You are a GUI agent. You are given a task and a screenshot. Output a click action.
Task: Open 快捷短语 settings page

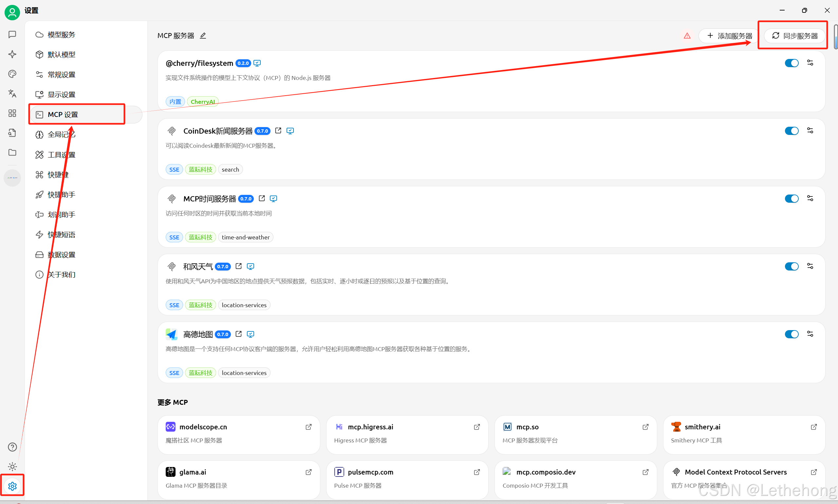click(x=86, y=235)
